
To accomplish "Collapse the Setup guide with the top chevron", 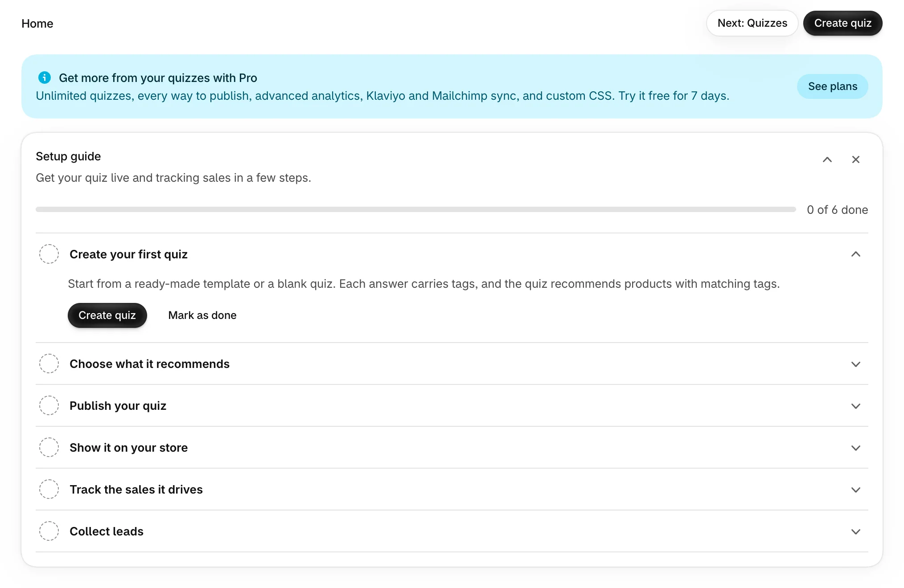I will click(x=827, y=159).
